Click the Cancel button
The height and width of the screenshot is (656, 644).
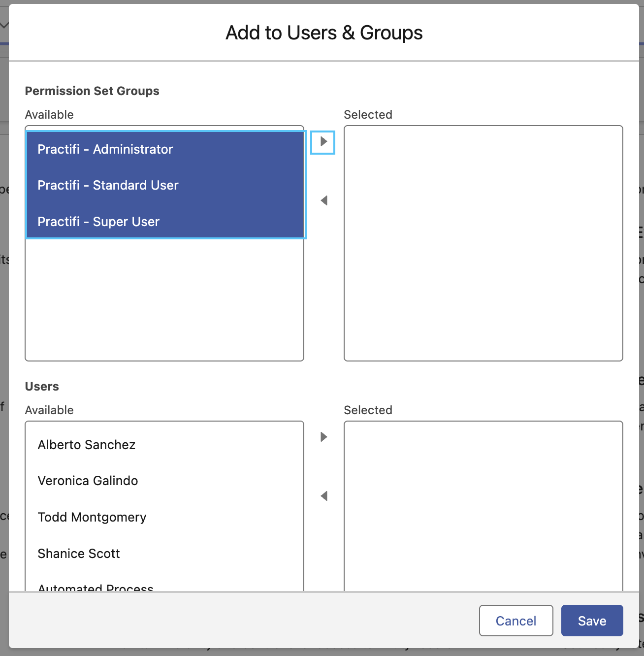(516, 621)
